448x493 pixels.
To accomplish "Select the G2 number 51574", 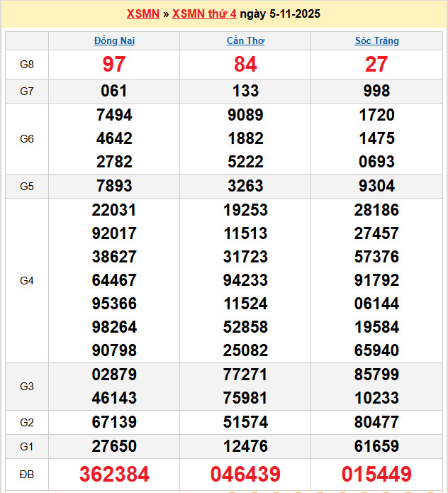I will pyautogui.click(x=245, y=423).
